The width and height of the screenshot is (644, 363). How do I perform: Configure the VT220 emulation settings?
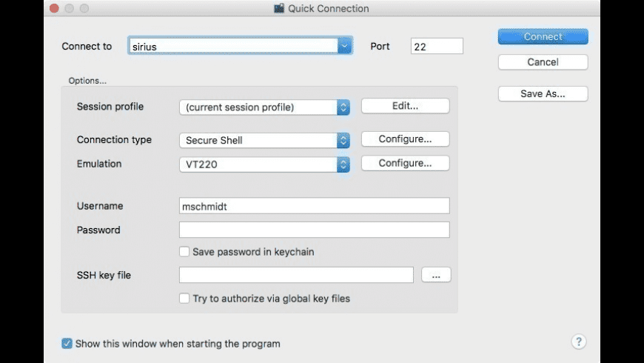tap(405, 163)
